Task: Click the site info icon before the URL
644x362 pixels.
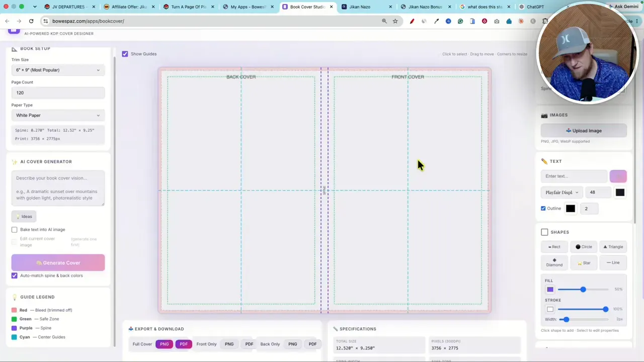Action: pos(45,21)
